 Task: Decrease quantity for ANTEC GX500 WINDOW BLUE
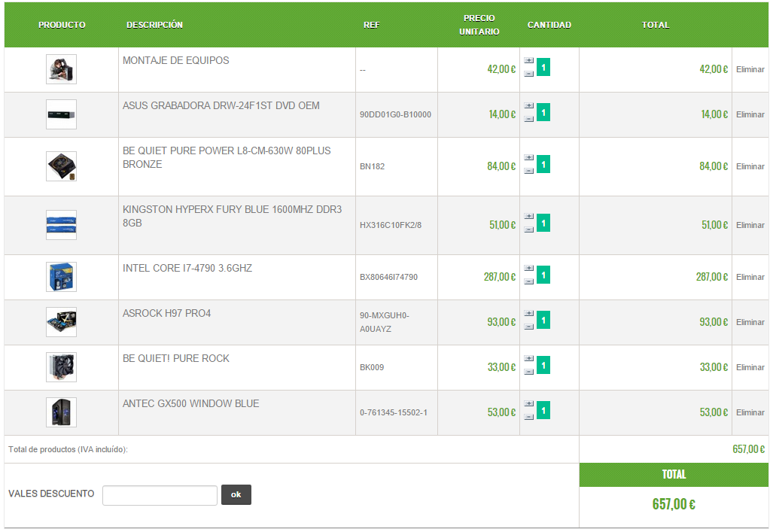[528, 417]
